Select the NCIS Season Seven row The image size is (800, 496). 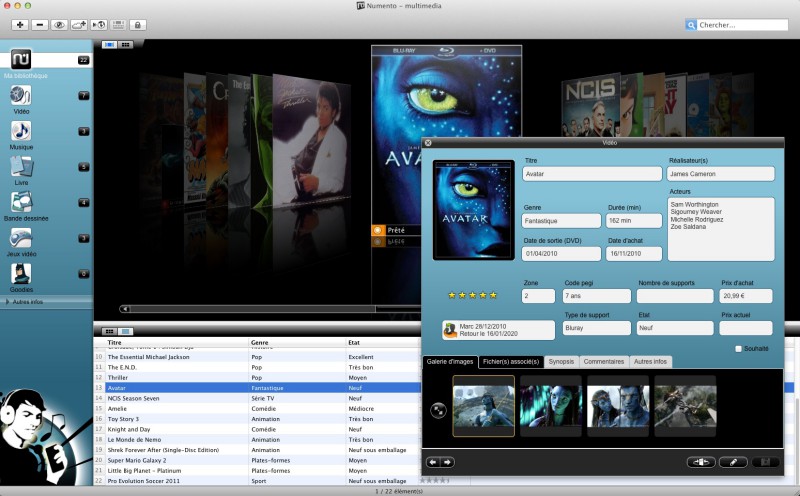click(258, 398)
